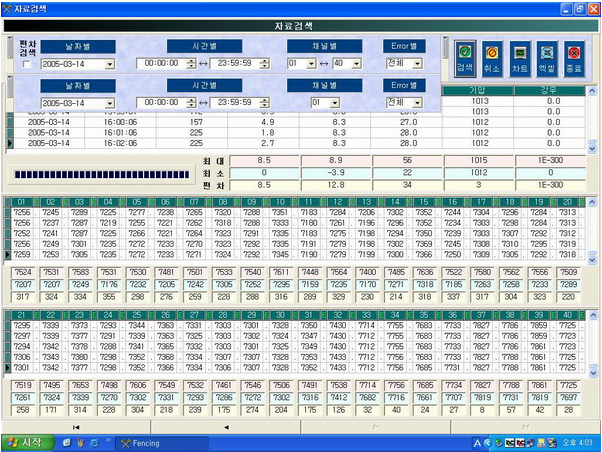Viewport: 602px width, 452px height.
Task: Click the 기압 column header
Action: pos(478,91)
